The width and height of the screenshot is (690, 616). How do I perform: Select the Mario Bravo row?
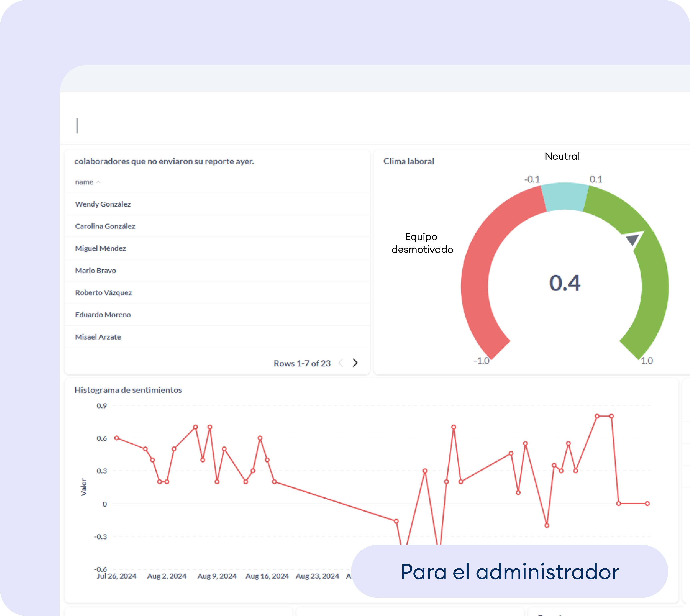(x=217, y=270)
